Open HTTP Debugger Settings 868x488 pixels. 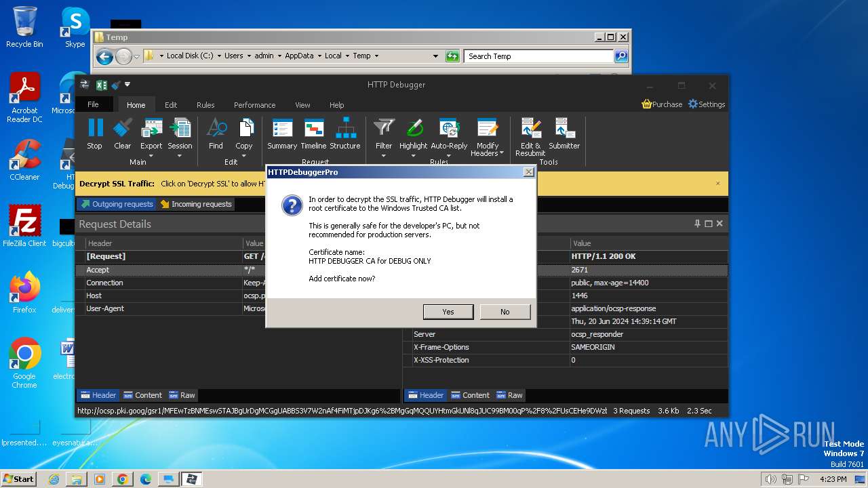pyautogui.click(x=707, y=104)
